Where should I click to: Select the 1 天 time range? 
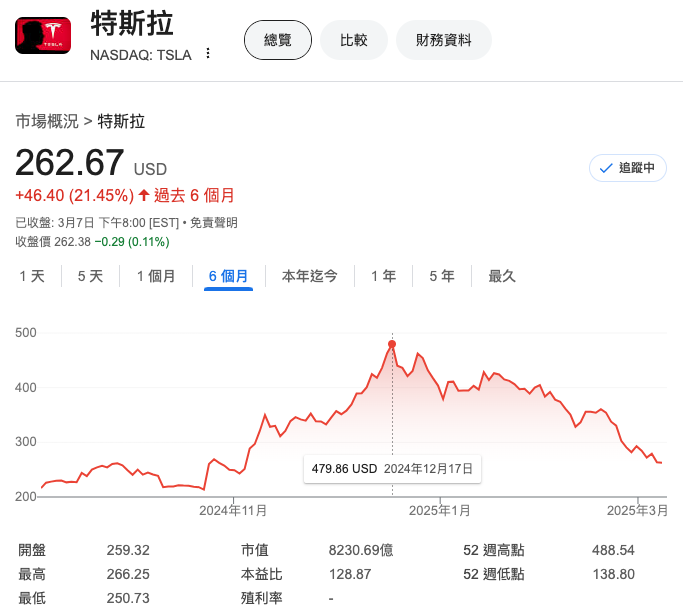32,276
